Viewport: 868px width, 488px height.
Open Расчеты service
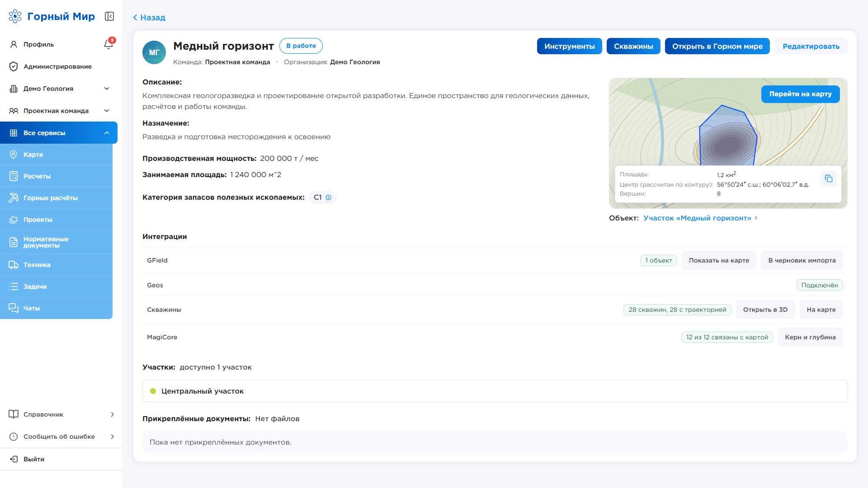[56, 176]
